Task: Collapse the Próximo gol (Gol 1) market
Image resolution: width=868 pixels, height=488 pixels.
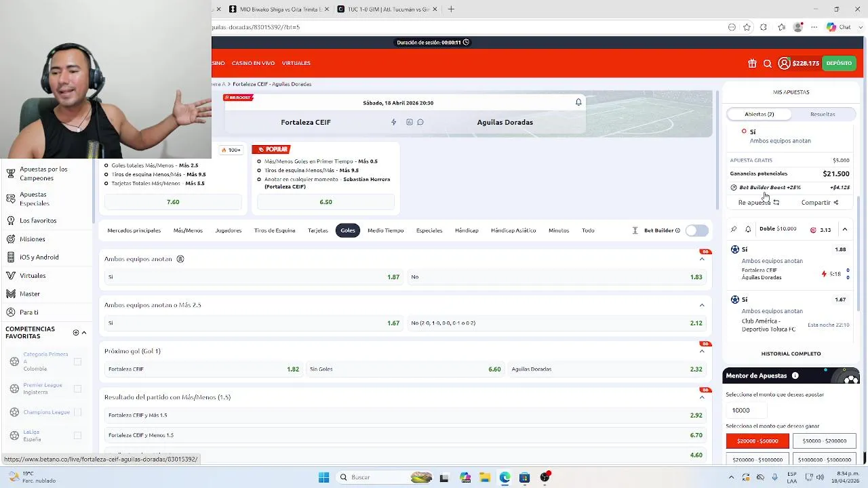Action: point(702,351)
